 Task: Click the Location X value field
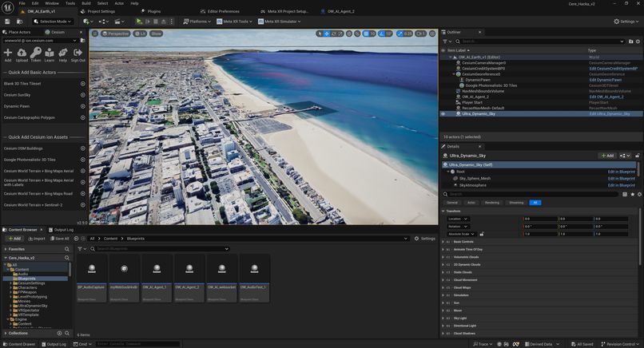point(539,218)
